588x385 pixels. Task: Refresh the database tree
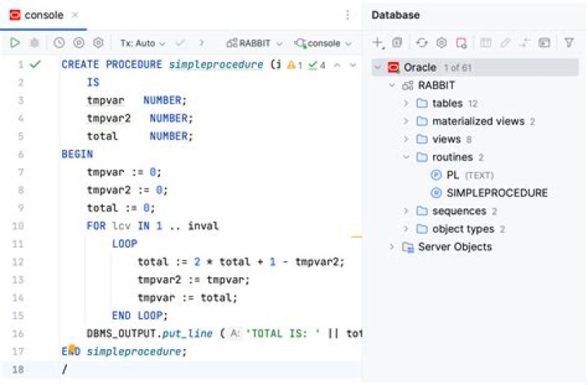coord(421,42)
